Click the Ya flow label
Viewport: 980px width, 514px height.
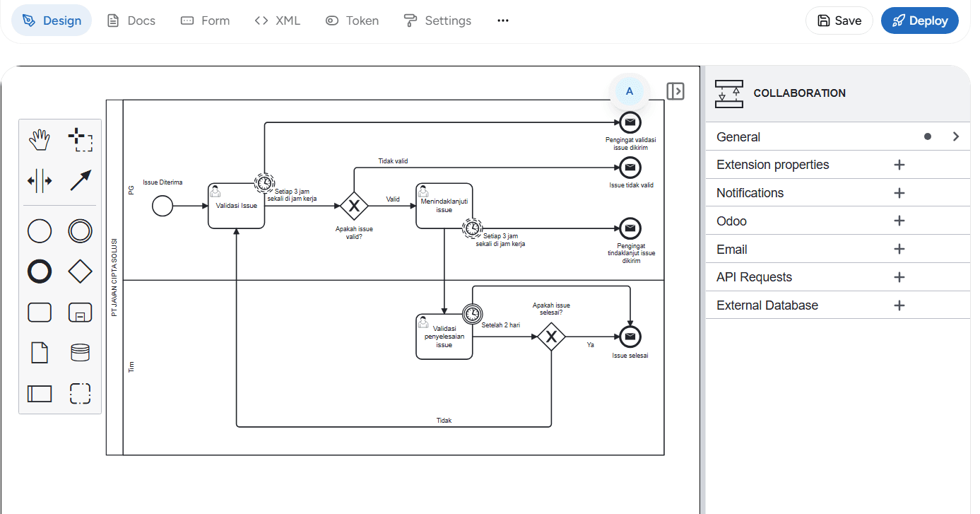pos(590,345)
